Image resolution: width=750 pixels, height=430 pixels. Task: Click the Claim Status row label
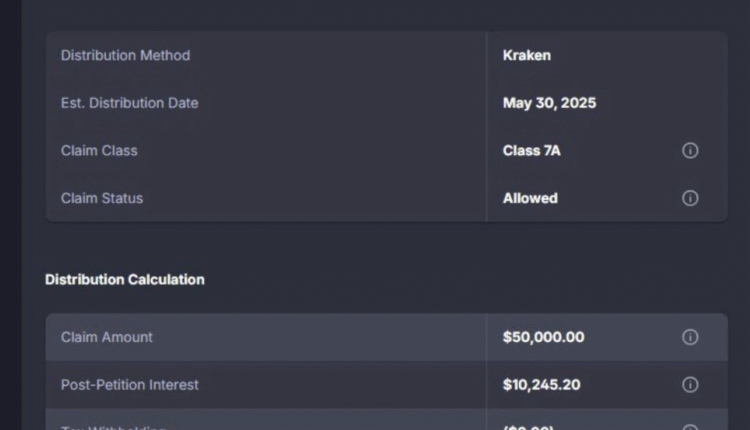102,198
